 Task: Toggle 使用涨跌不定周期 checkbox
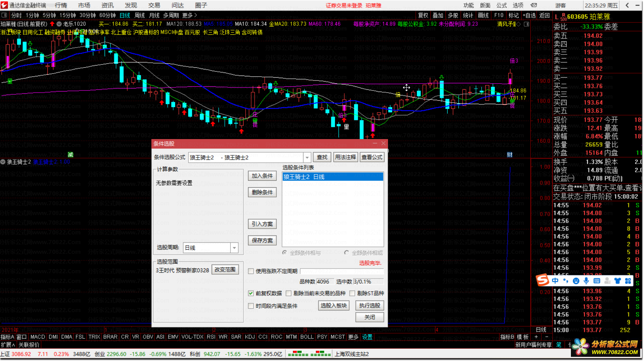251,271
